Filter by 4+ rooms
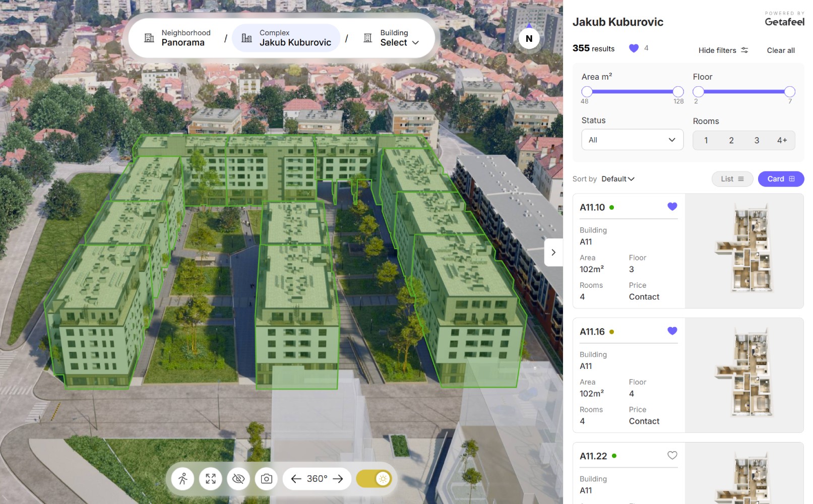Image resolution: width=813 pixels, height=504 pixels. coord(782,141)
